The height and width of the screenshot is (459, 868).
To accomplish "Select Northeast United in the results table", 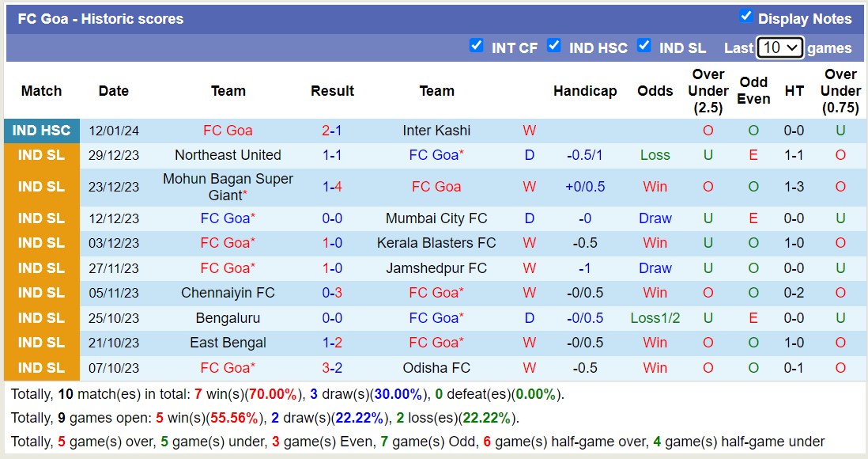I will [228, 155].
